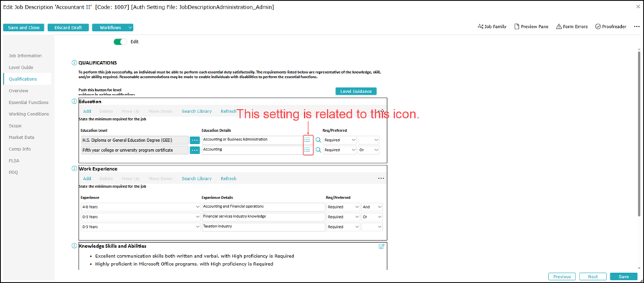Screen dimensions: 644x283
Task: Go to FLSA section
Action: point(14,160)
